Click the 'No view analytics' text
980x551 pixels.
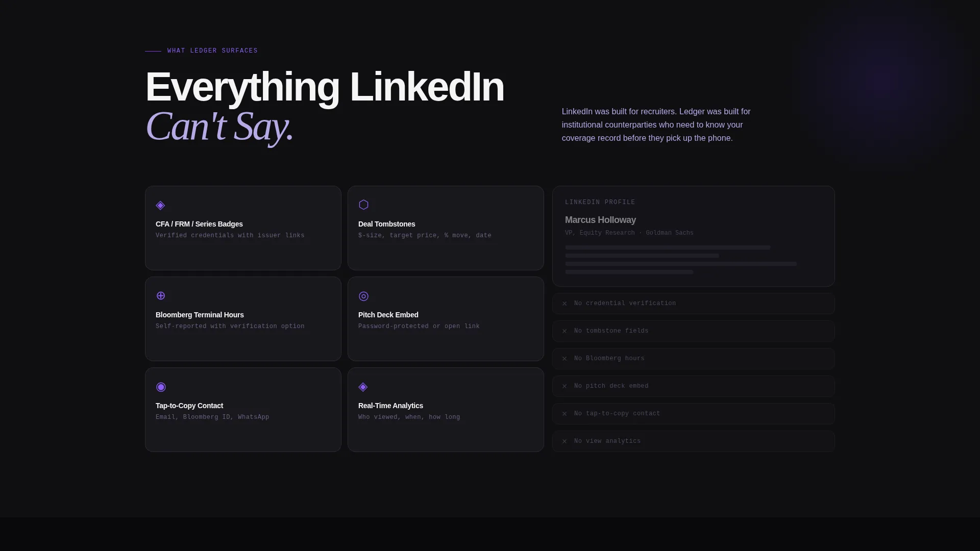(x=607, y=441)
